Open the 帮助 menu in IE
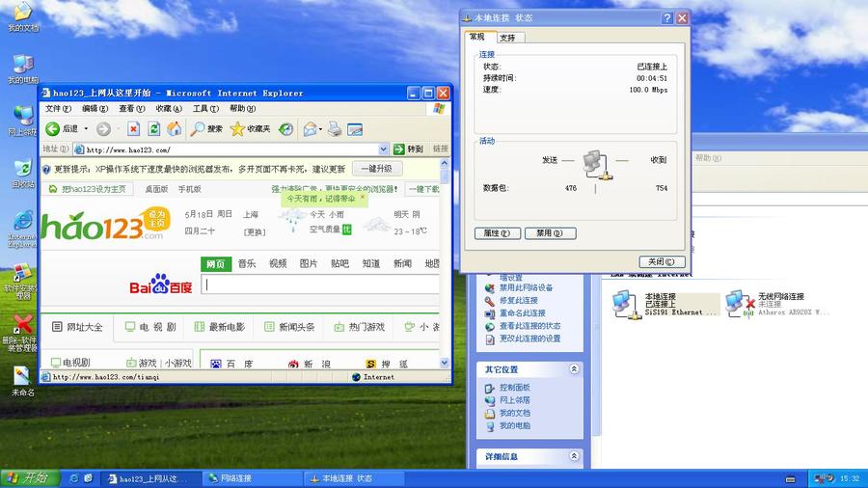868x488 pixels. point(242,108)
